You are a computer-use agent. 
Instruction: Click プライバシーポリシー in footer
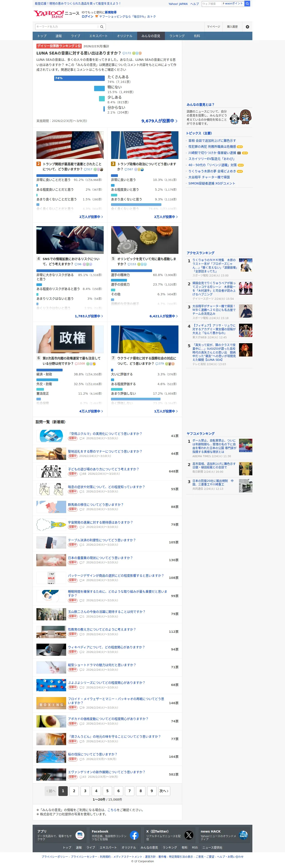(55, 857)
